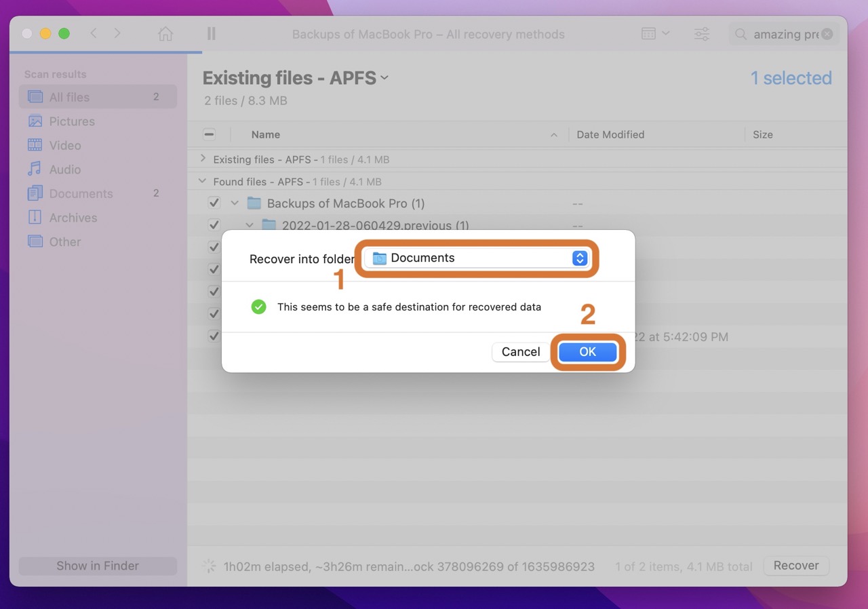Viewport: 868px width, 609px height.
Task: Sort by the Date Modified column header
Action: coord(610,134)
